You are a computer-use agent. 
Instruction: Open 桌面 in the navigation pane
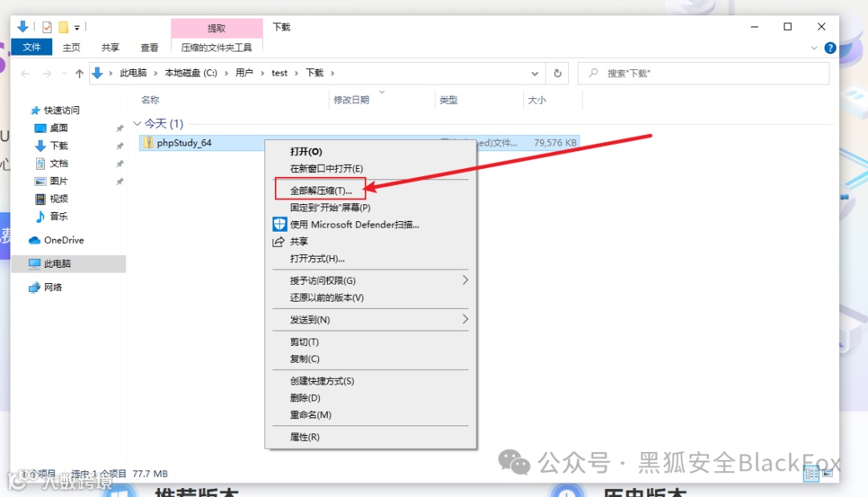click(59, 128)
